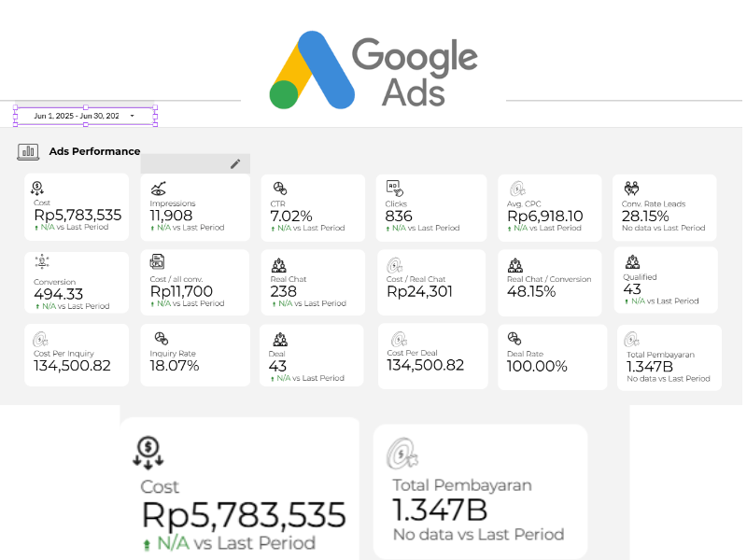Click the Cost / all conv. label
The height and width of the screenshot is (560, 747).
176,279
